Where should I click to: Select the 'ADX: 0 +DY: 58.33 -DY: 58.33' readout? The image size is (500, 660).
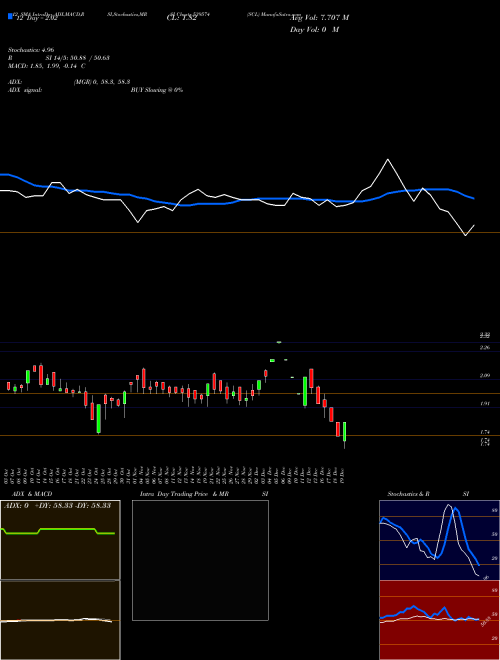click(57, 505)
